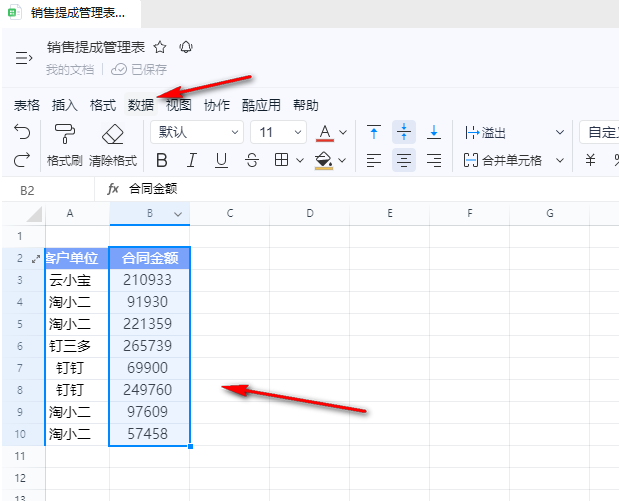Open the font color dropdown arrow
Screen dimensions: 619x501
pos(343,132)
